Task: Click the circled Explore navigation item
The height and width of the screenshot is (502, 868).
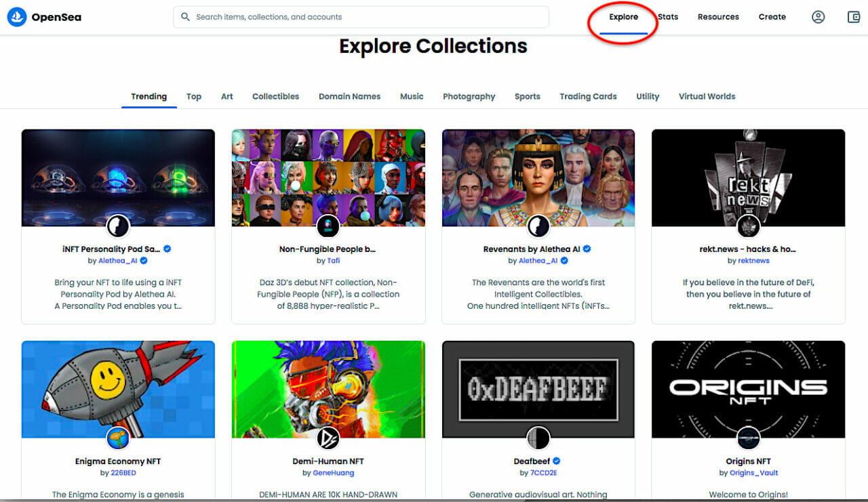Action: point(623,16)
